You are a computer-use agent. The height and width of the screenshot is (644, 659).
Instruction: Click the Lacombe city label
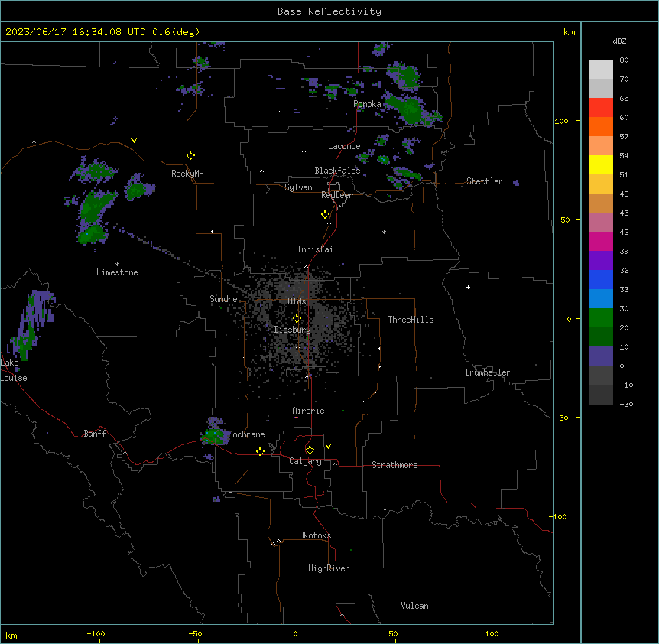(344, 146)
